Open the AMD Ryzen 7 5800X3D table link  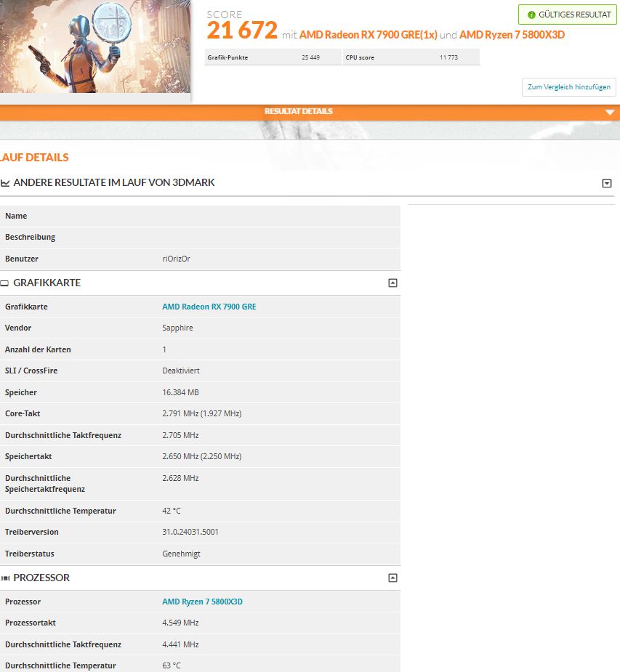pyautogui.click(x=202, y=602)
